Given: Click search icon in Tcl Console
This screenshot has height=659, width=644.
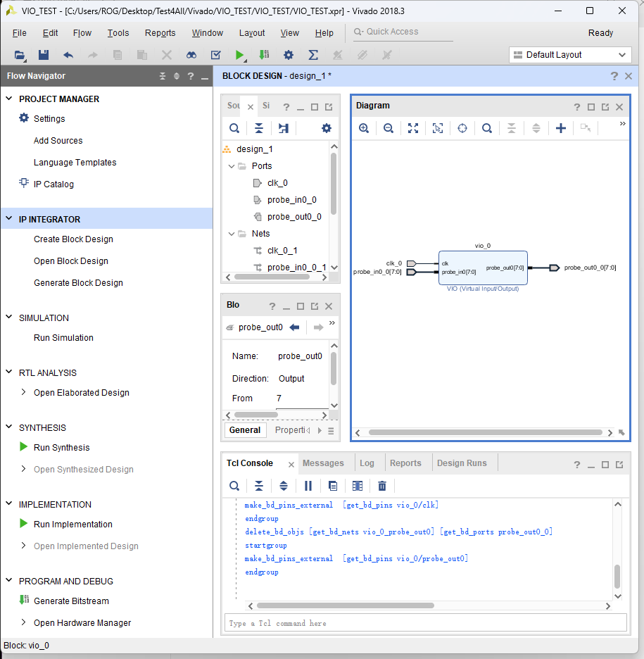Looking at the screenshot, I should (x=234, y=487).
